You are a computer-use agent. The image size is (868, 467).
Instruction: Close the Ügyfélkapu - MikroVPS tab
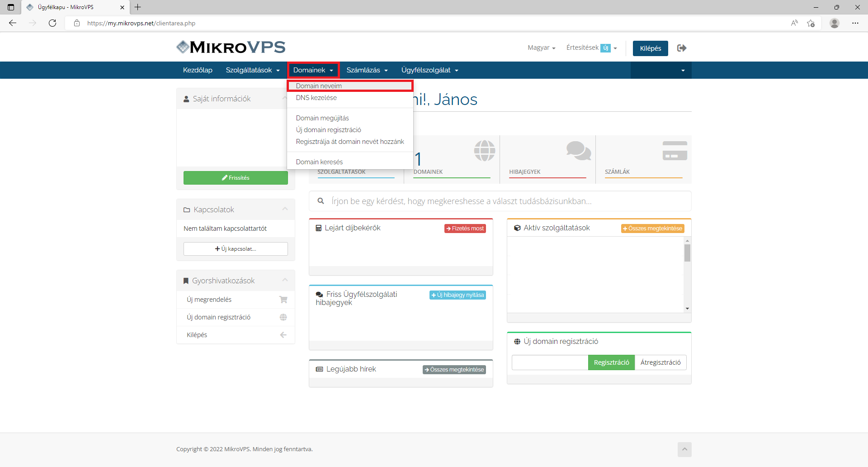tap(122, 7)
